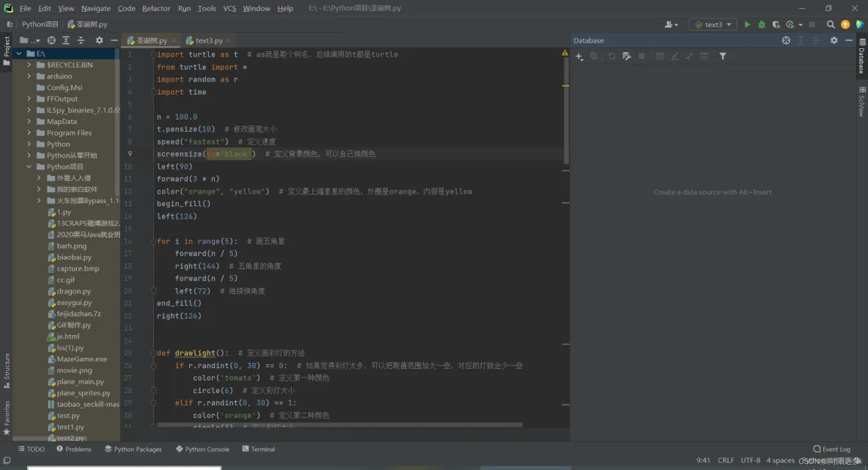The width and height of the screenshot is (868, 470).
Task: Expand the MapData folder
Action: (29, 121)
